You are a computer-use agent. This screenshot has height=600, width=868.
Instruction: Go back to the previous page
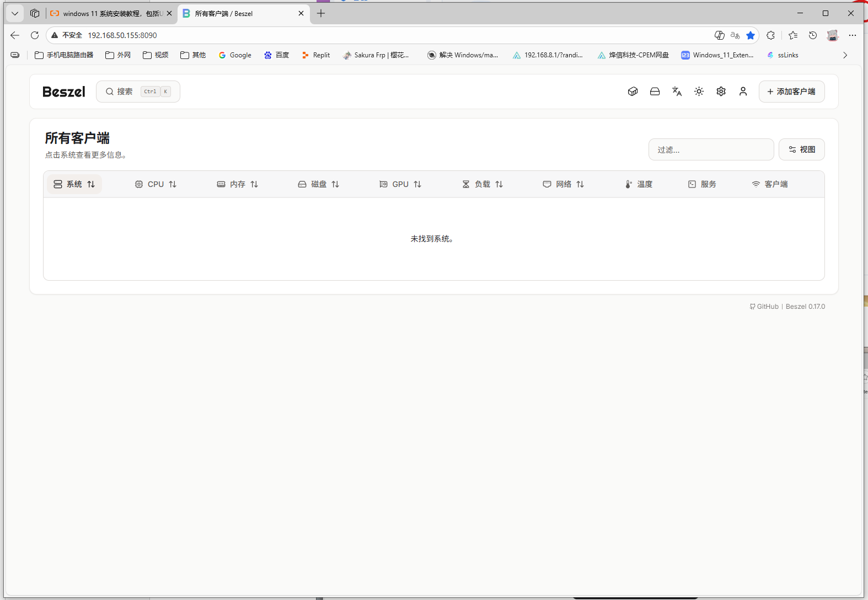[15, 35]
